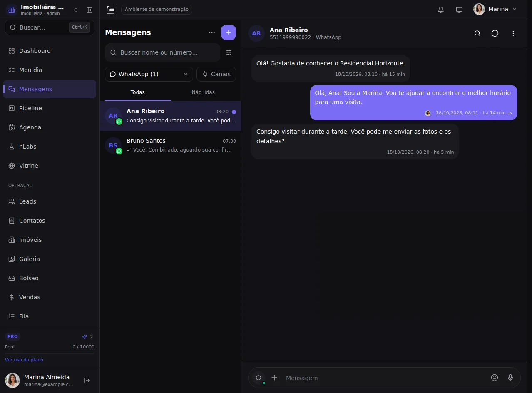Click the Ambiente de demonstração badge

click(x=157, y=9)
